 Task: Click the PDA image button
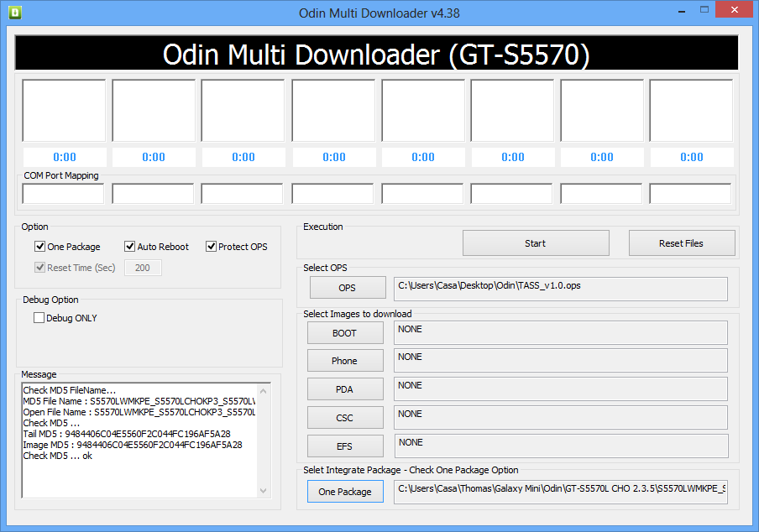[x=344, y=389]
